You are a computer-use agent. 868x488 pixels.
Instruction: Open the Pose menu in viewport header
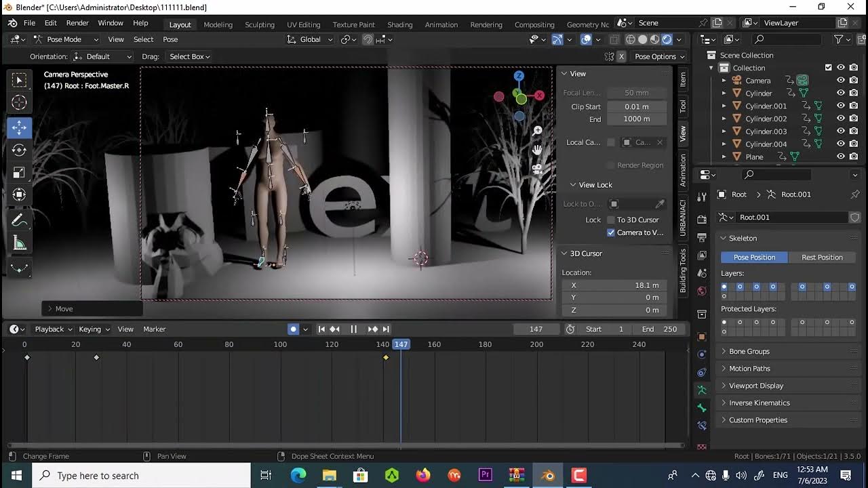(170, 39)
